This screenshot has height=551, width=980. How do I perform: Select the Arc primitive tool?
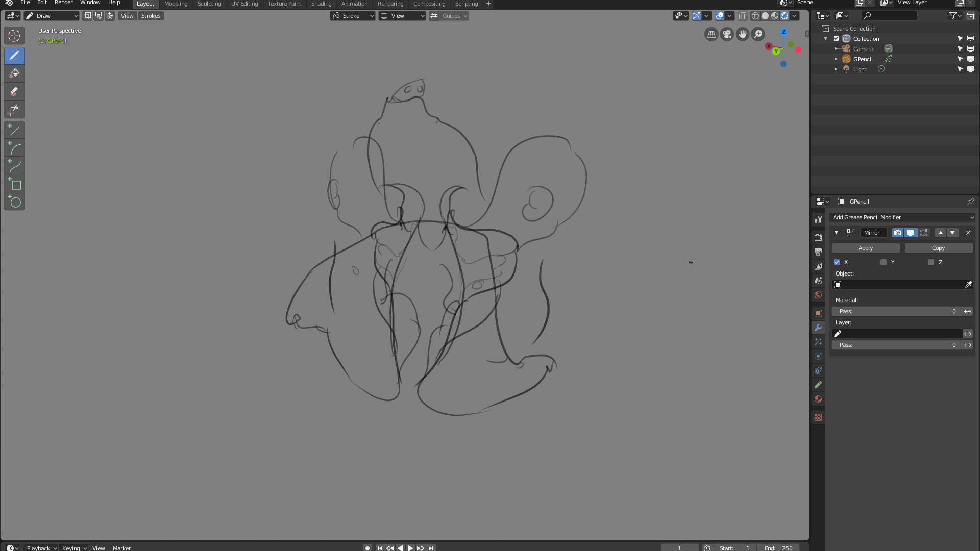coord(14,148)
